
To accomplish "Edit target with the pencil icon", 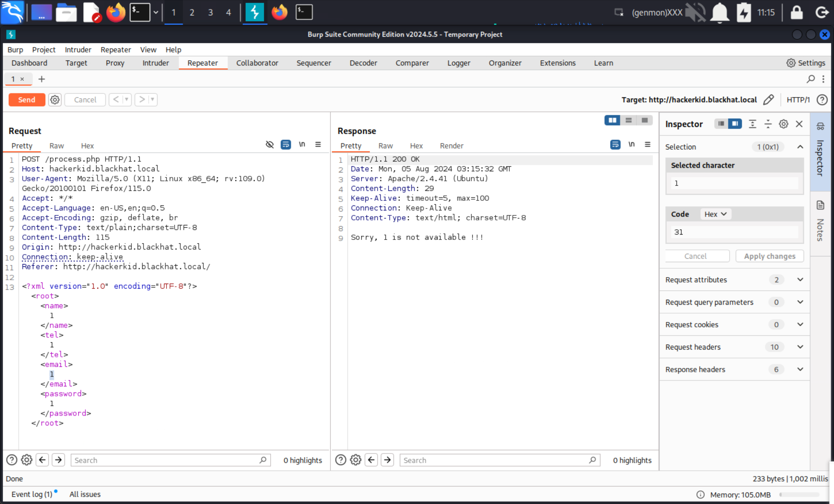I will [x=768, y=100].
